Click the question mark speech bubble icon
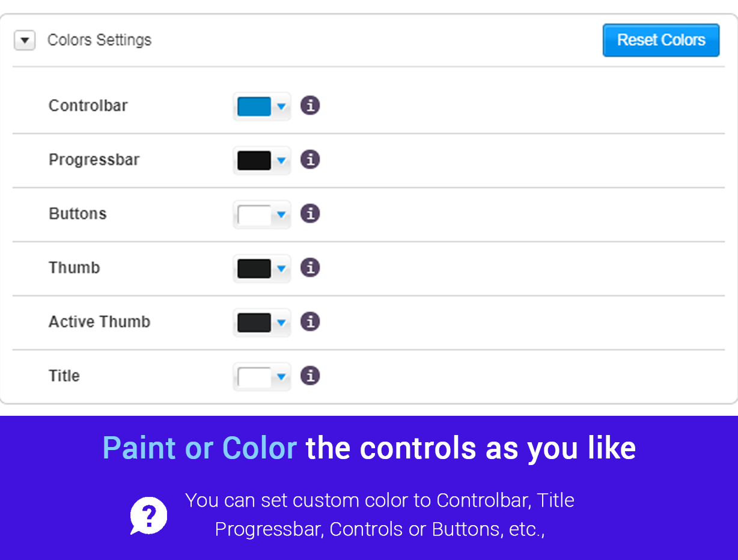This screenshot has height=560, width=738. (148, 516)
